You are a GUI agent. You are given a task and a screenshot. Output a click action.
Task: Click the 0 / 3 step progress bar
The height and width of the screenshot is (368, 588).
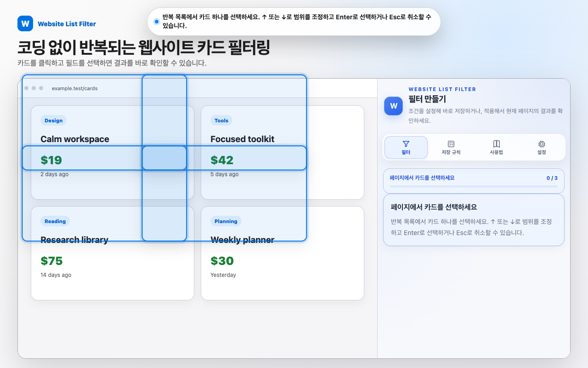point(474,187)
